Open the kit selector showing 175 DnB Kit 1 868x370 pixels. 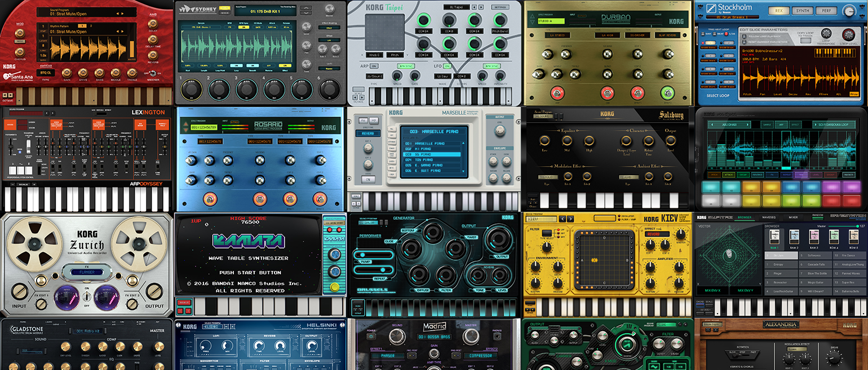pos(265,11)
